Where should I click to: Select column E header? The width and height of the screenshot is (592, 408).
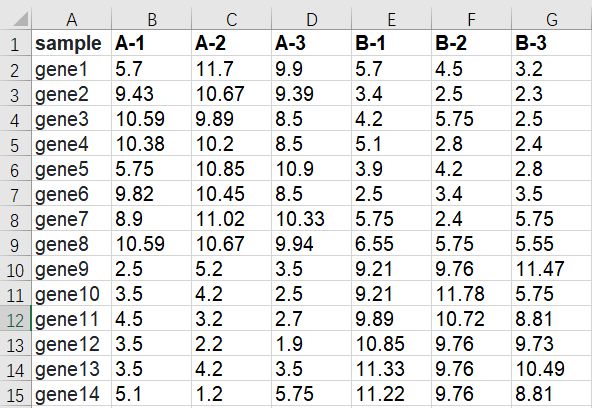coord(392,18)
